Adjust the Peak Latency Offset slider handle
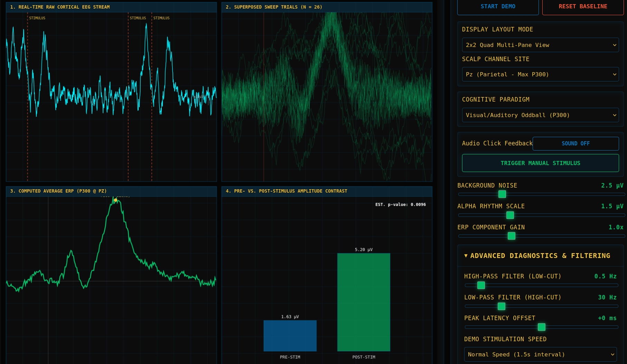The width and height of the screenshot is (627, 364). pos(541,327)
